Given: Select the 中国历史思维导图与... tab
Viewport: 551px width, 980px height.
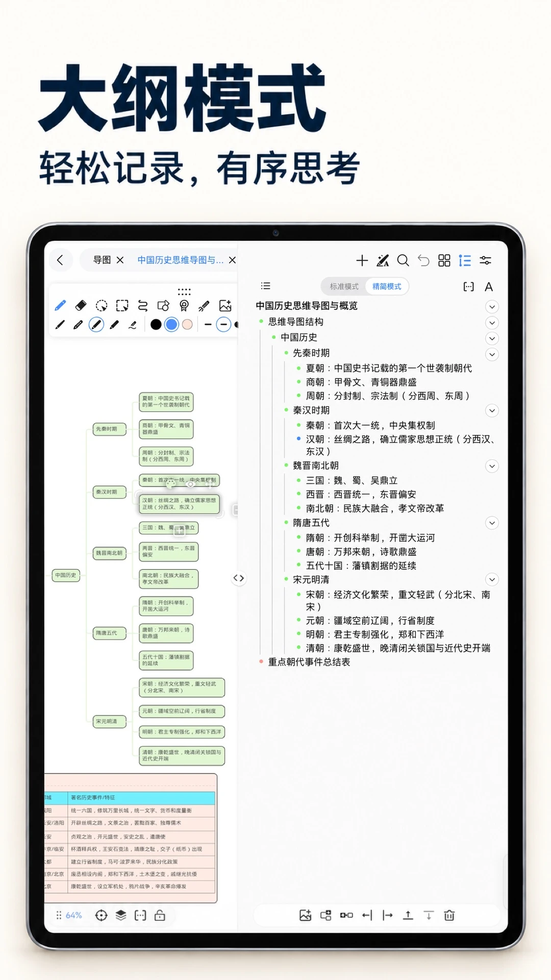Looking at the screenshot, I should click(181, 260).
